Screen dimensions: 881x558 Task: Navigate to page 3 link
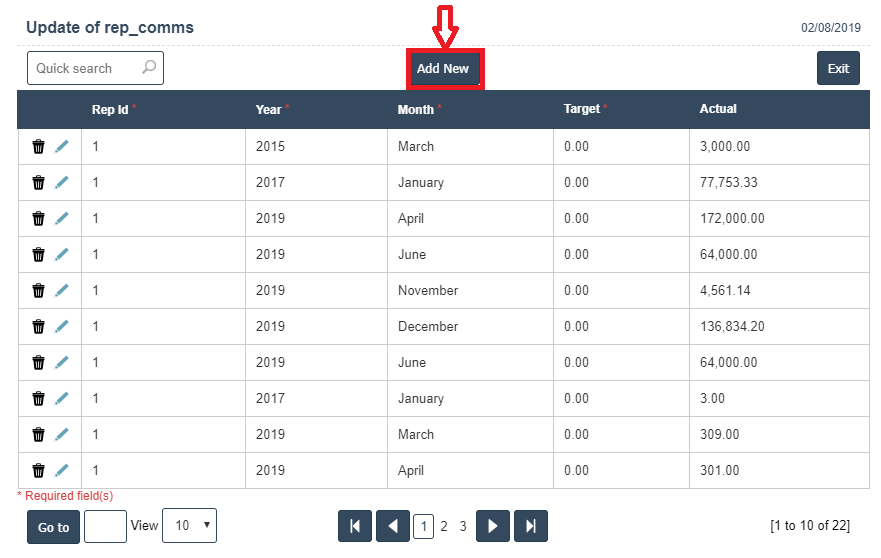[x=463, y=526]
